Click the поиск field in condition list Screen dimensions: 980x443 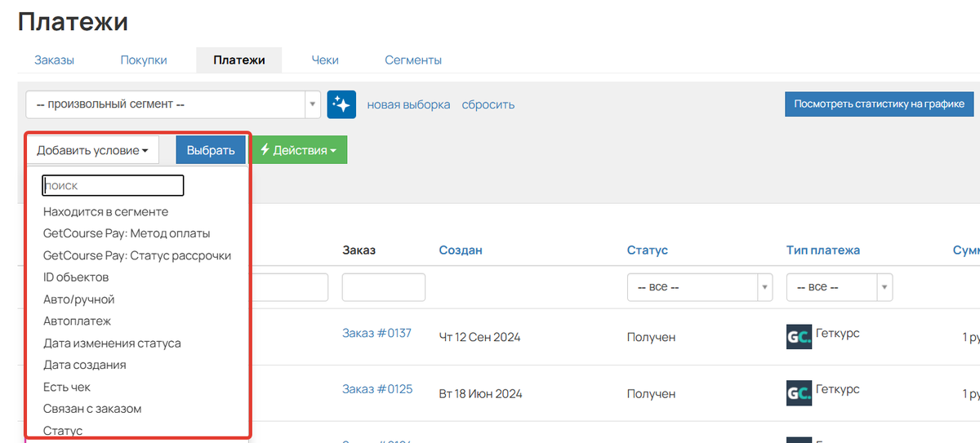(114, 185)
